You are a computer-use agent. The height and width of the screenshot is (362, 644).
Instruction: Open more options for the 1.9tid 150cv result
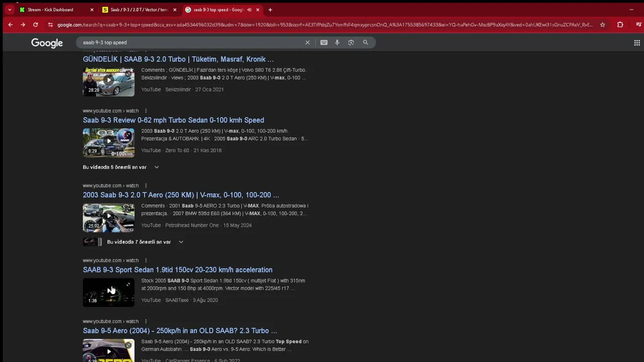tap(146, 260)
